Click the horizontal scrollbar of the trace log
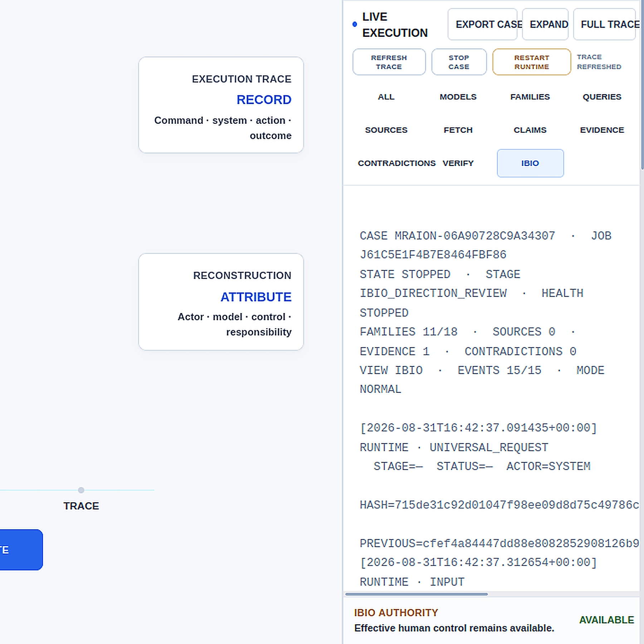The image size is (644, 644). coord(416,594)
